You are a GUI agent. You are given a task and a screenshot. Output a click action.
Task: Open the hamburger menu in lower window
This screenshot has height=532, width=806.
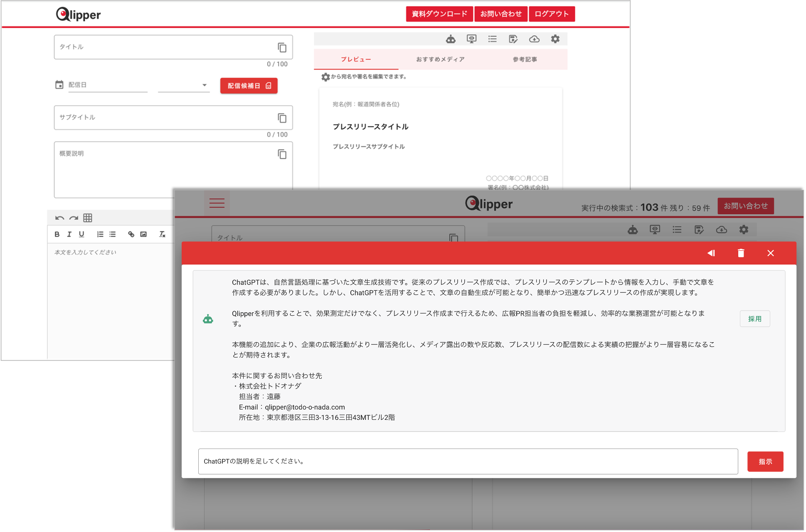click(217, 203)
